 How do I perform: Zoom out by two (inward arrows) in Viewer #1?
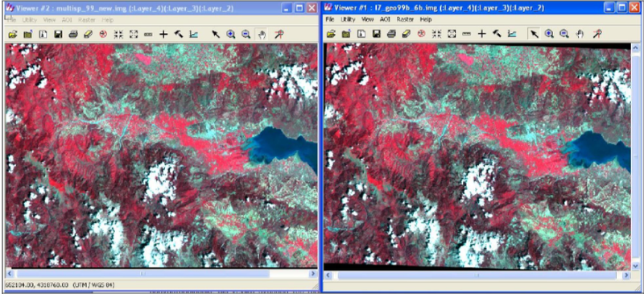[436, 35]
